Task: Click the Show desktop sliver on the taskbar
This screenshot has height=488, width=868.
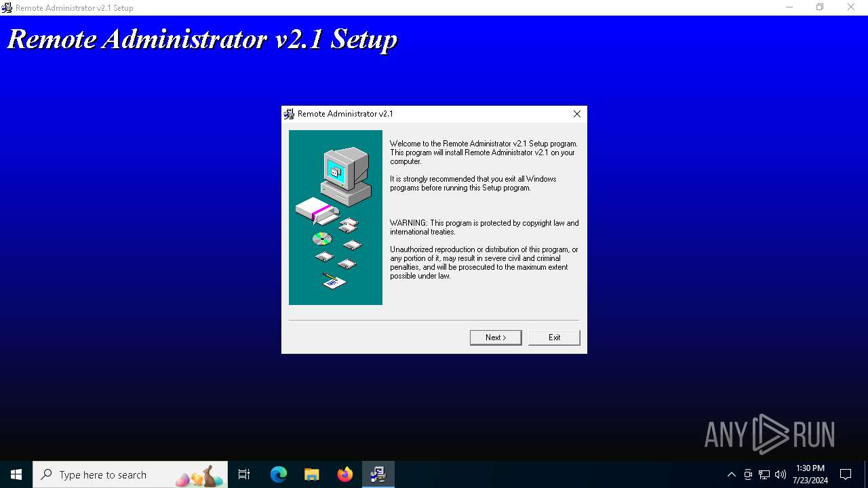Action: coord(866,474)
